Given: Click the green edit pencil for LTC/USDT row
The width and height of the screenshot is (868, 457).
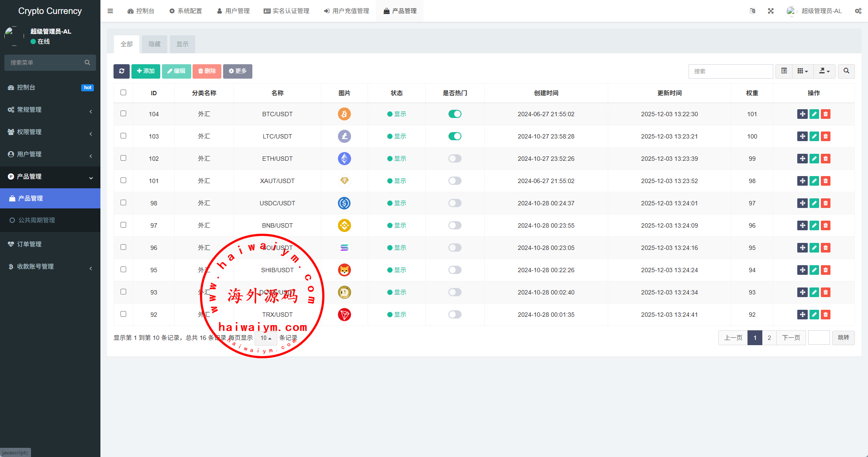Looking at the screenshot, I should pyautogui.click(x=814, y=136).
